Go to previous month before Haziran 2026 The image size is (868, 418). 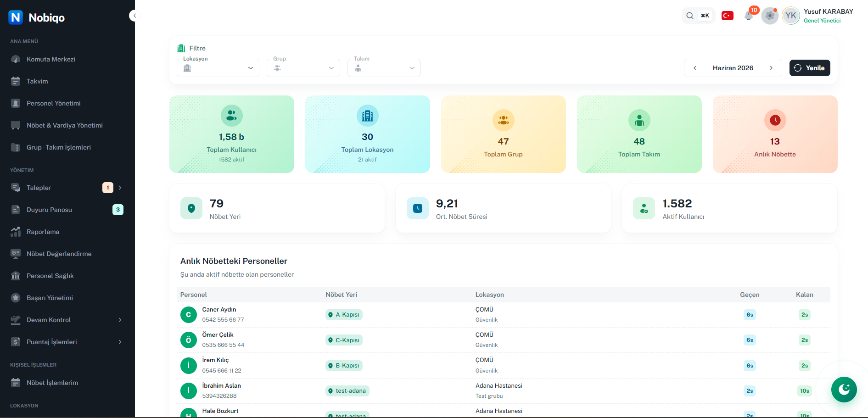pos(695,68)
